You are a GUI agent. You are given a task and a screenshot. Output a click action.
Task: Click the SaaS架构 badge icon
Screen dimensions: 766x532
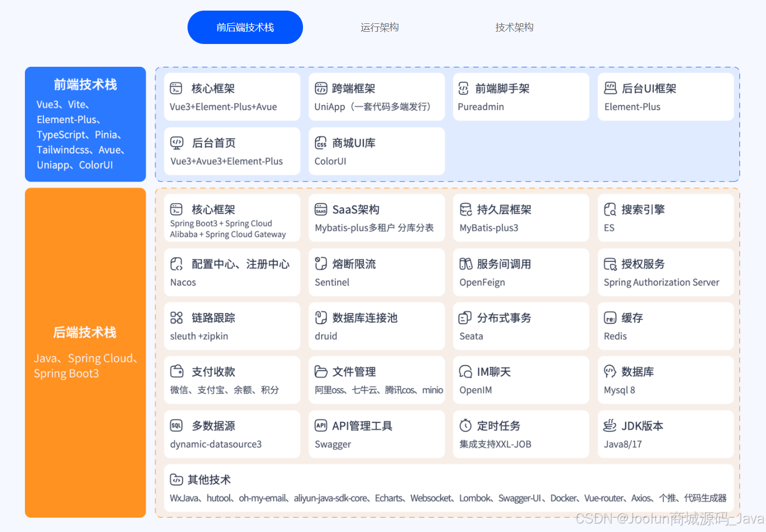(x=320, y=209)
